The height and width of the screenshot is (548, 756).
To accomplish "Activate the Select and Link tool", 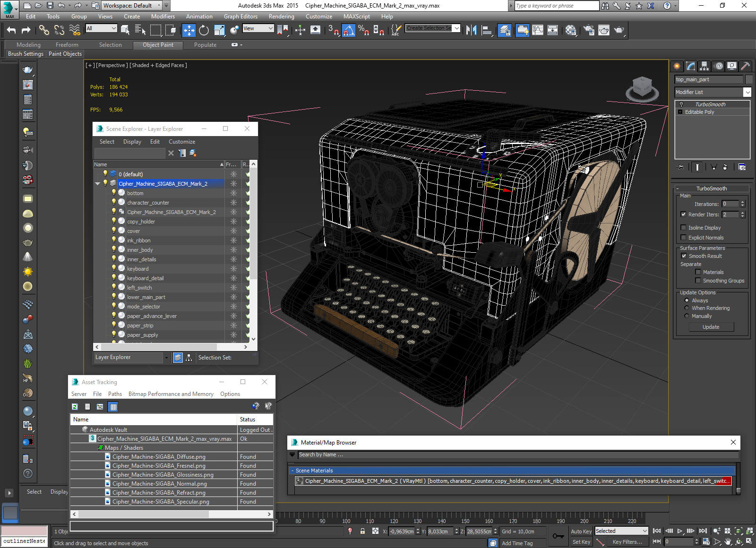I will point(44,30).
